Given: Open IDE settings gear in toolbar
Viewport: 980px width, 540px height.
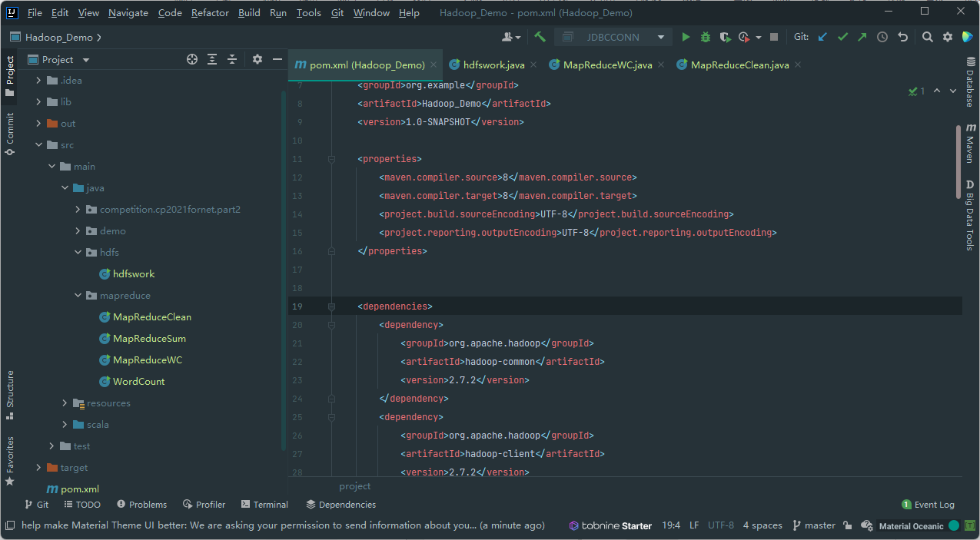Looking at the screenshot, I should [x=948, y=37].
